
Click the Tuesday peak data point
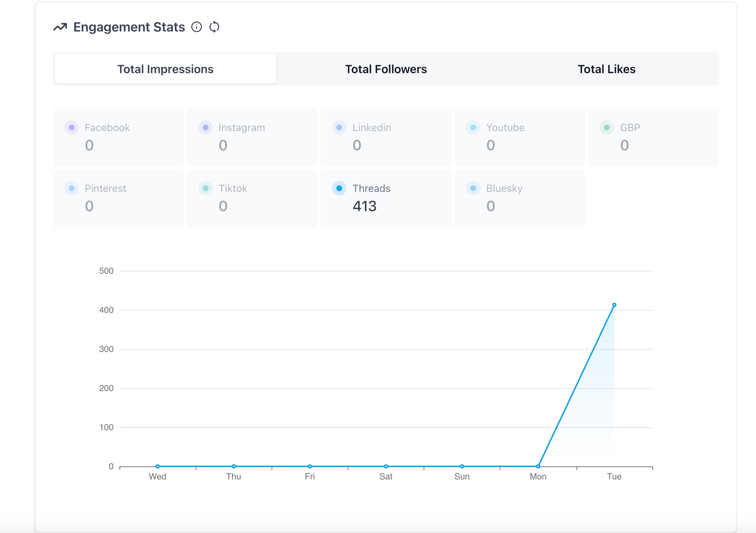click(x=614, y=305)
